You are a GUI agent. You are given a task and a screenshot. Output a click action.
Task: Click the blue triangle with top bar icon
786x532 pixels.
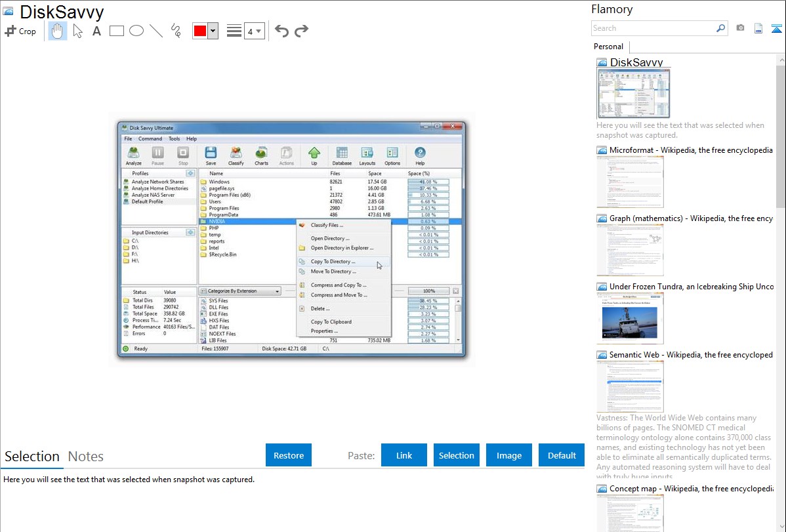pyautogui.click(x=776, y=29)
